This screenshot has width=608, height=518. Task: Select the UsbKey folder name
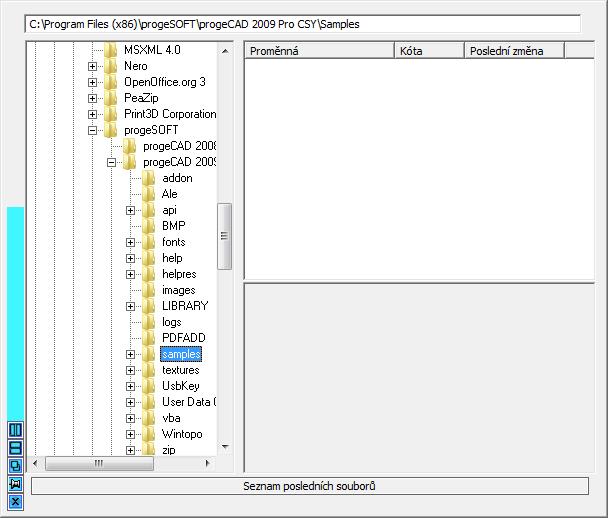(x=181, y=386)
